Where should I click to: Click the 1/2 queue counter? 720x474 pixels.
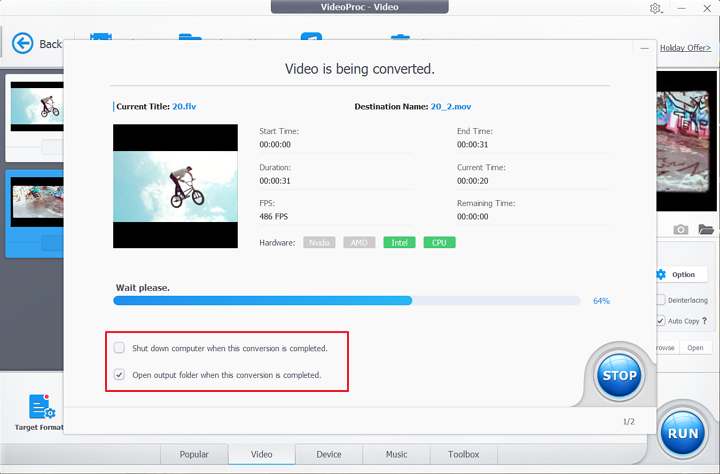pyautogui.click(x=629, y=421)
